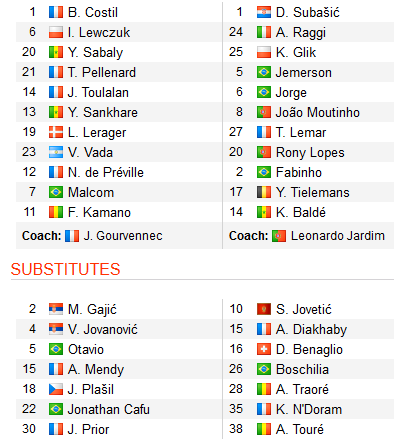The width and height of the screenshot is (394, 441).
Task: Click the Swiss flag next to D. Benaglio
Action: click(x=264, y=349)
